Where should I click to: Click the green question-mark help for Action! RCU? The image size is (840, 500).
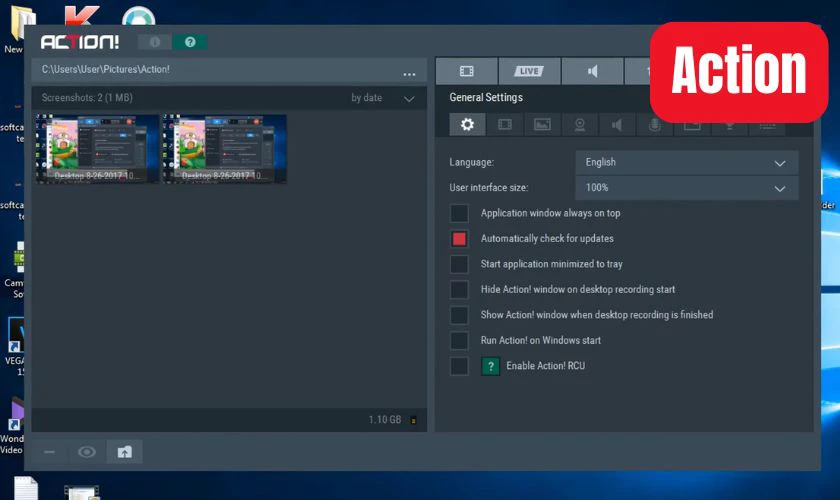[490, 366]
